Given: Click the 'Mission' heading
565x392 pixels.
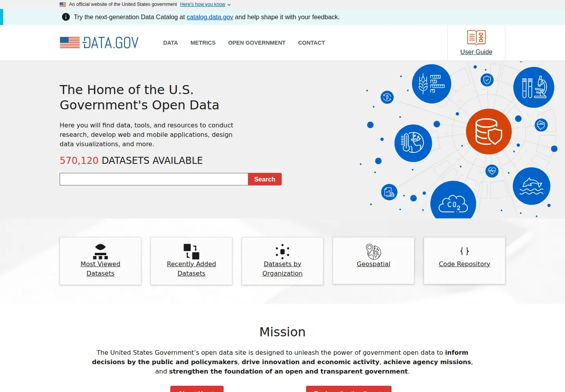Looking at the screenshot, I should pyautogui.click(x=282, y=332).
